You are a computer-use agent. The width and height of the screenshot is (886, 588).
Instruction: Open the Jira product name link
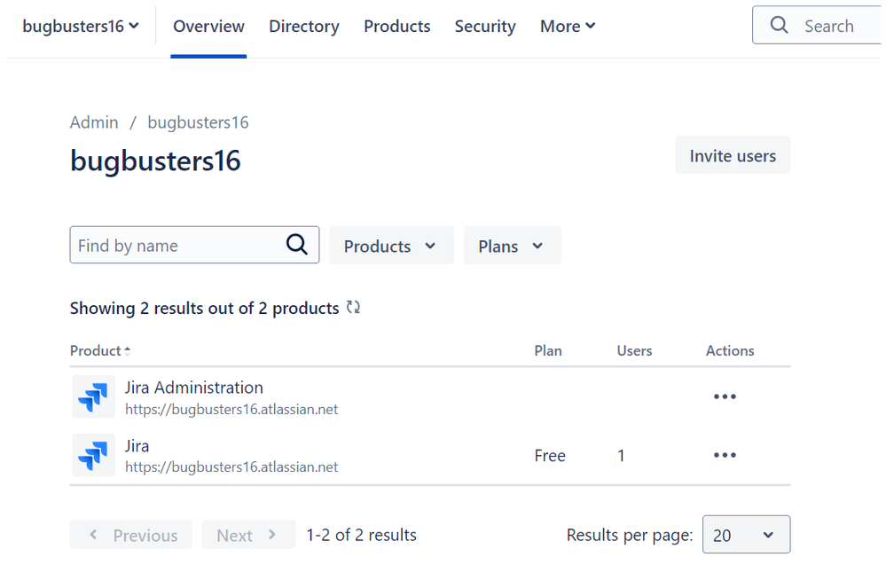(x=137, y=446)
